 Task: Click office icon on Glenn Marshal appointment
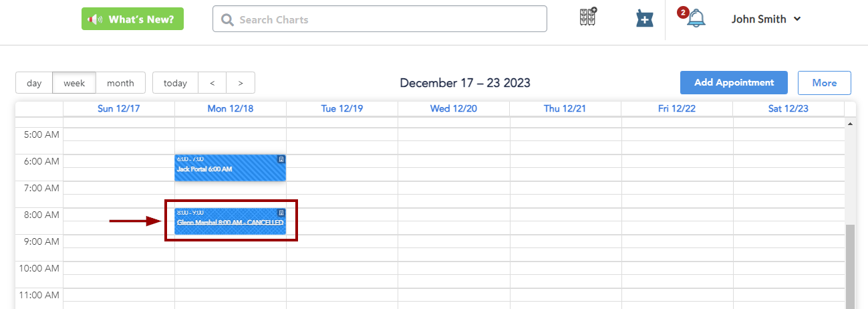[281, 213]
